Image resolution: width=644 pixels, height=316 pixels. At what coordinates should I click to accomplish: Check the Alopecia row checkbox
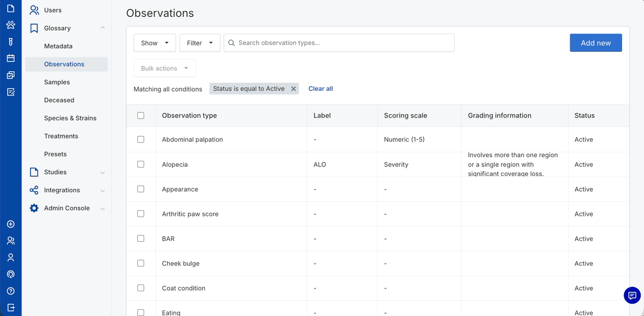pyautogui.click(x=141, y=164)
